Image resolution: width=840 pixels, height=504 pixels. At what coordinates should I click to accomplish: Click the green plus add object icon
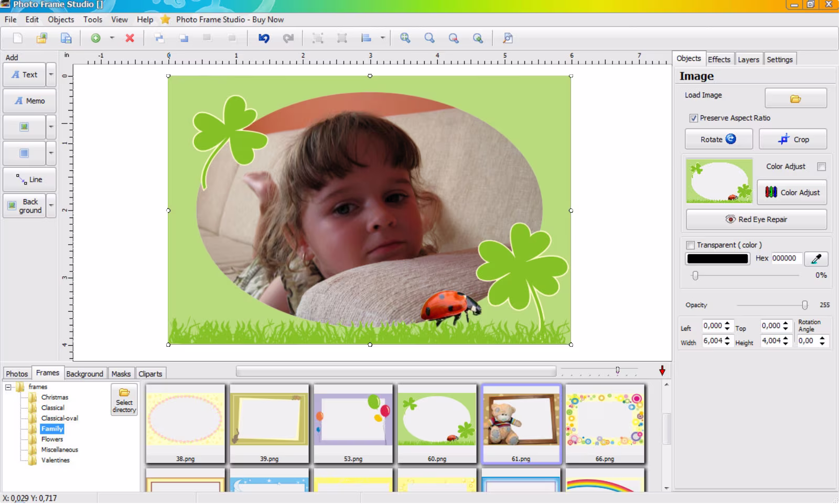point(95,38)
